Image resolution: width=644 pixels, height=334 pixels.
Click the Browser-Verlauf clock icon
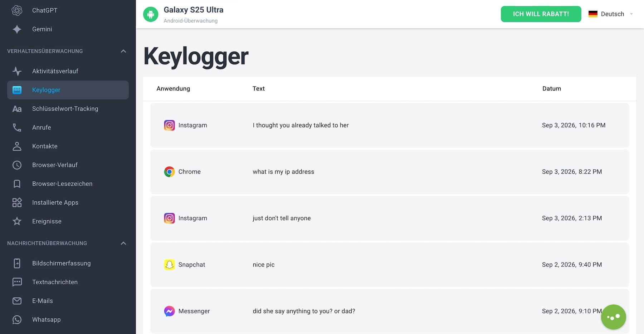coord(17,165)
